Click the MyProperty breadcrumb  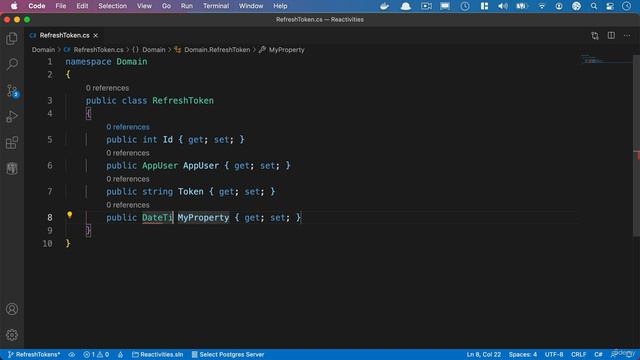pos(282,50)
